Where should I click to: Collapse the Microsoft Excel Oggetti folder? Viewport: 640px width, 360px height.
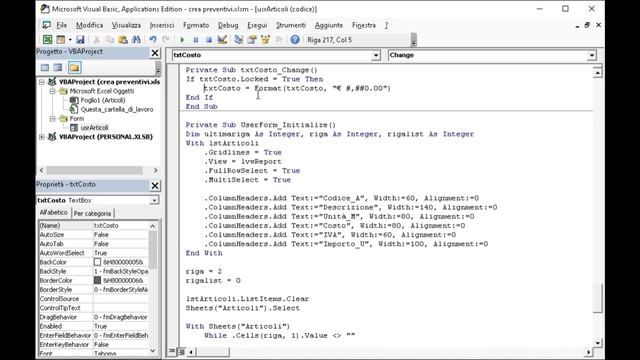(52, 91)
